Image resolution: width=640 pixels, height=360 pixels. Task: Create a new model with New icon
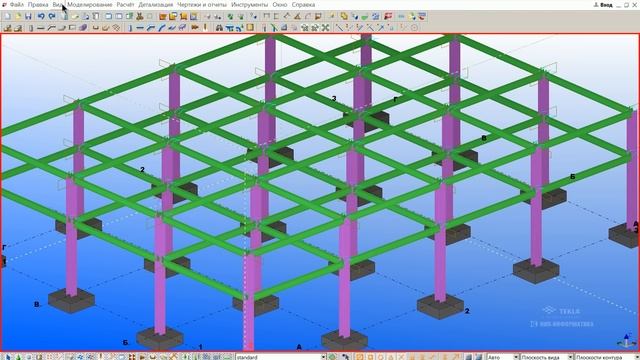tap(7, 16)
